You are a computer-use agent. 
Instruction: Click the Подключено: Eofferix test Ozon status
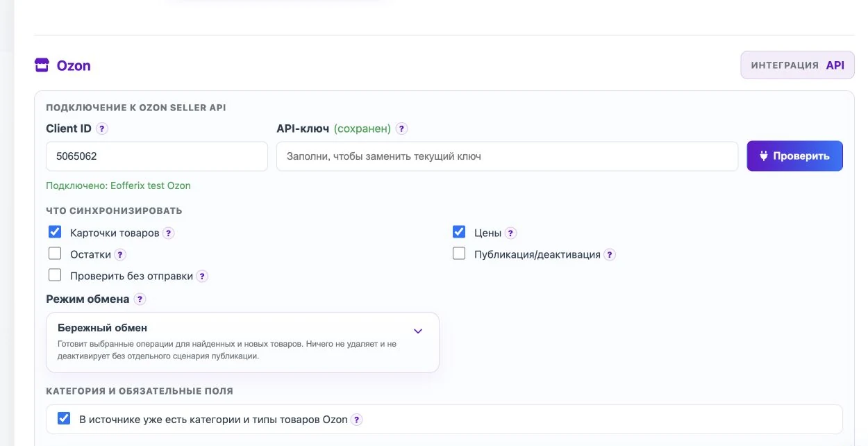point(118,185)
